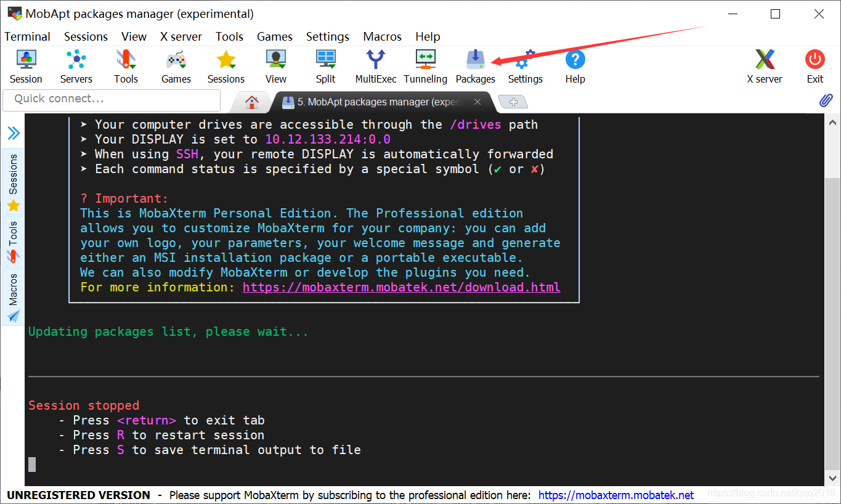Open the Session toolbar icon
841x504 pixels.
(26, 67)
